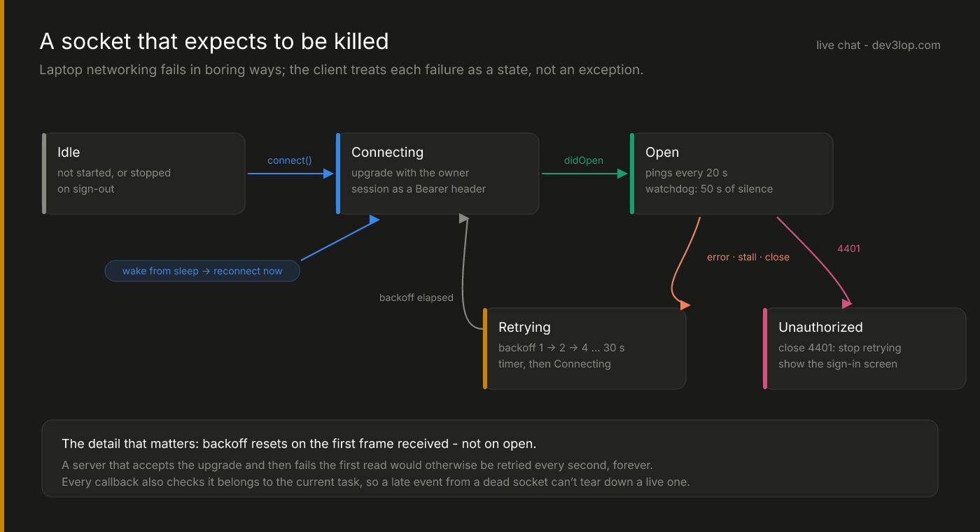Click the didOpen transition label
Viewport: 980px width, 532px height.
(x=584, y=160)
